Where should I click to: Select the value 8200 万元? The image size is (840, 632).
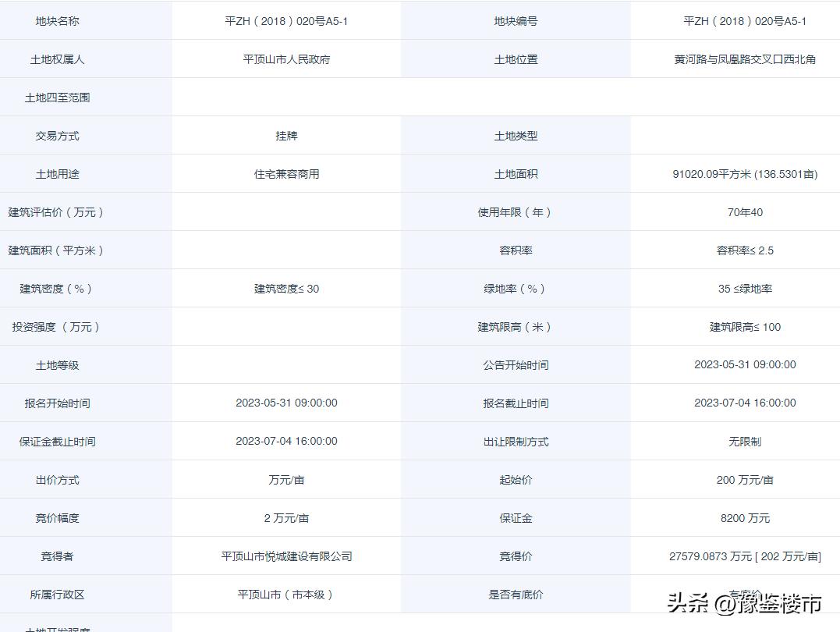pyautogui.click(x=745, y=518)
